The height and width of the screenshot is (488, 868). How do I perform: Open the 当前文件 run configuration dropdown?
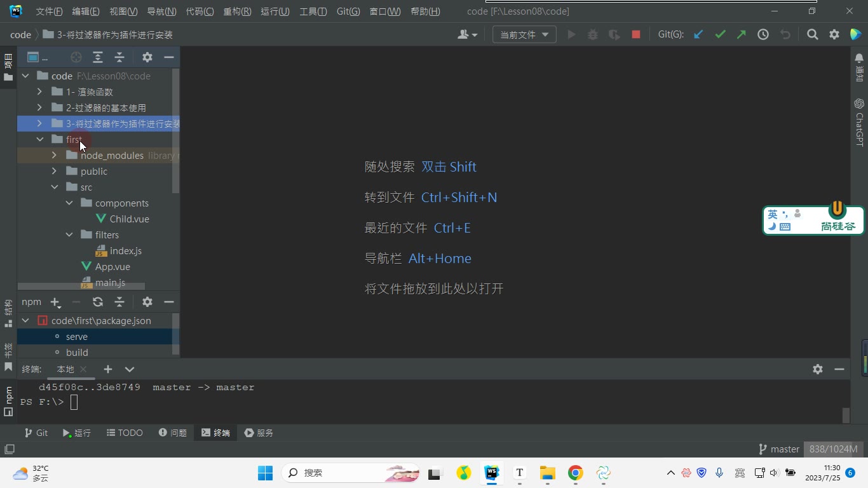coord(524,35)
